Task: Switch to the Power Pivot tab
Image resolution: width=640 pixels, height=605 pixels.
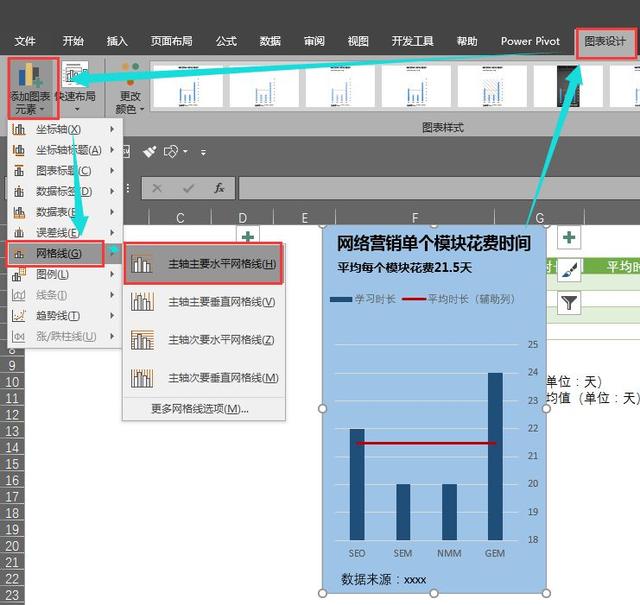Action: (x=530, y=41)
